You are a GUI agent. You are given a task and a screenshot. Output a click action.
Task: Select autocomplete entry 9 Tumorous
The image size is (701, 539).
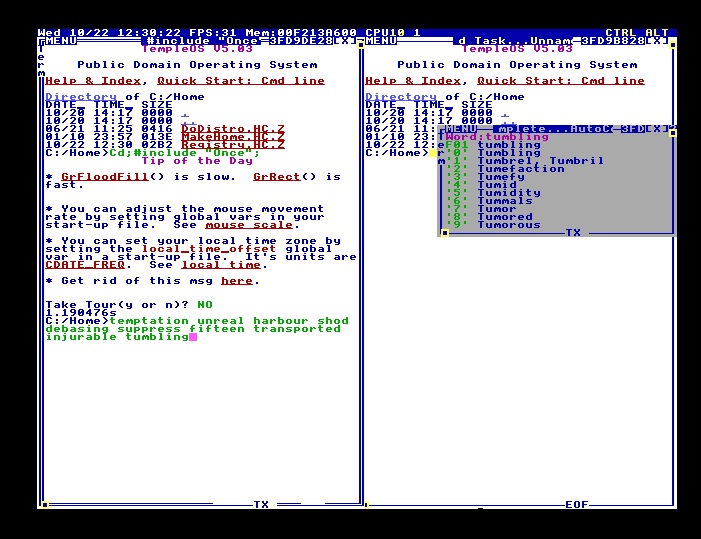pos(493,225)
